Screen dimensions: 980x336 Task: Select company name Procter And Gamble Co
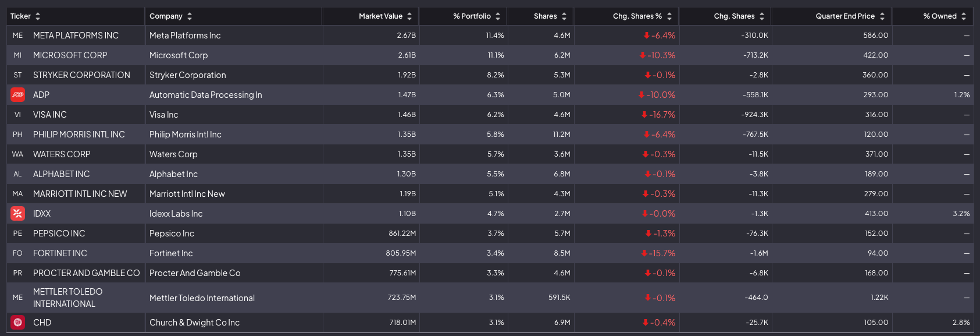coord(195,273)
